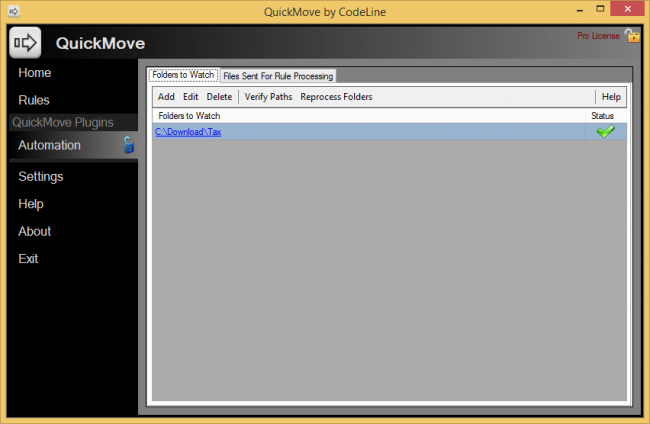
Task: Click Edit in the toolbar
Action: point(190,97)
